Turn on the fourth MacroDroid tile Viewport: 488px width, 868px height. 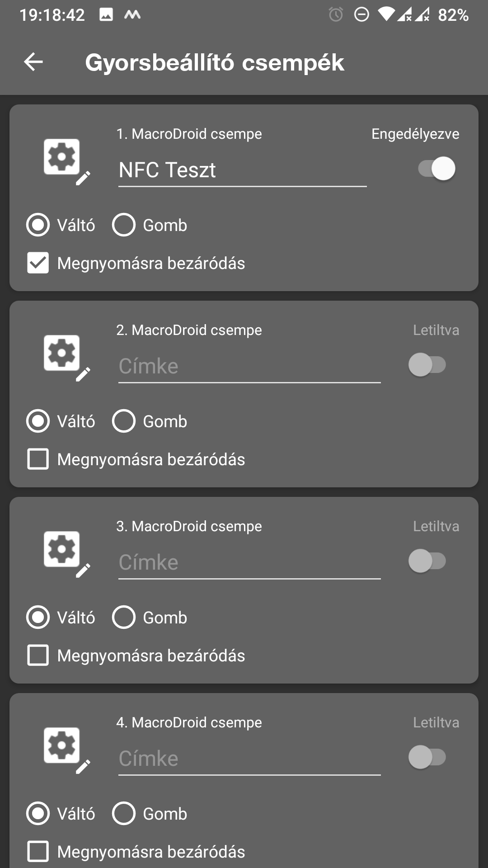(427, 757)
